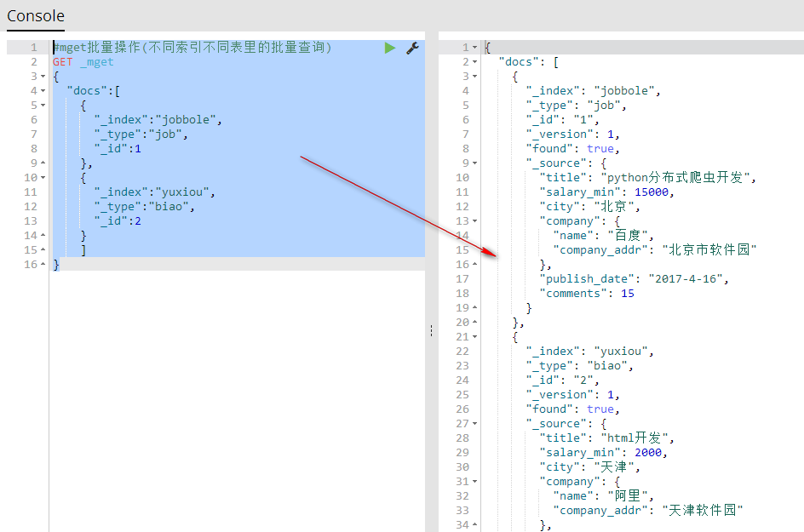Image resolution: width=804 pixels, height=532 pixels.
Task: Click "title": "python分布式爬虫开发" in response
Action: [647, 177]
